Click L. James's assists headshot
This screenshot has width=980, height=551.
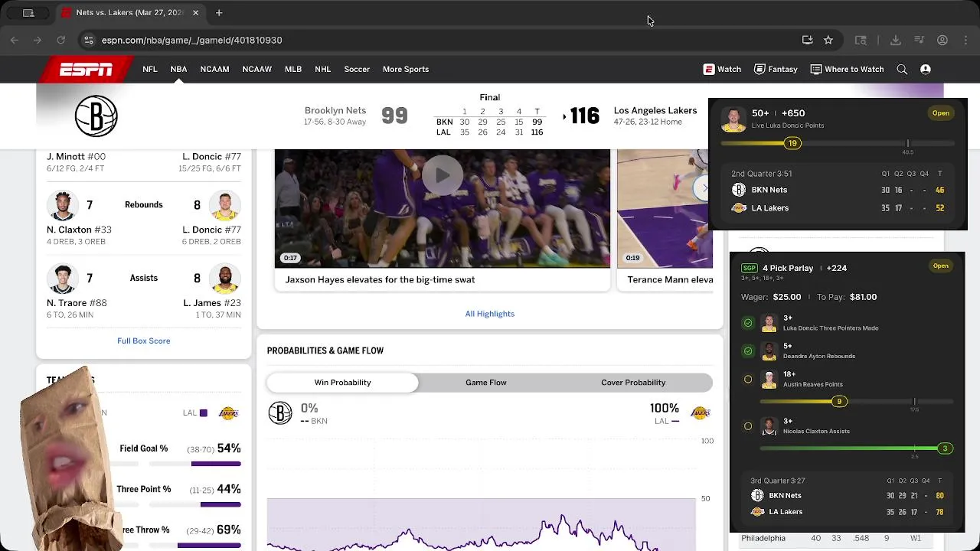click(x=225, y=279)
